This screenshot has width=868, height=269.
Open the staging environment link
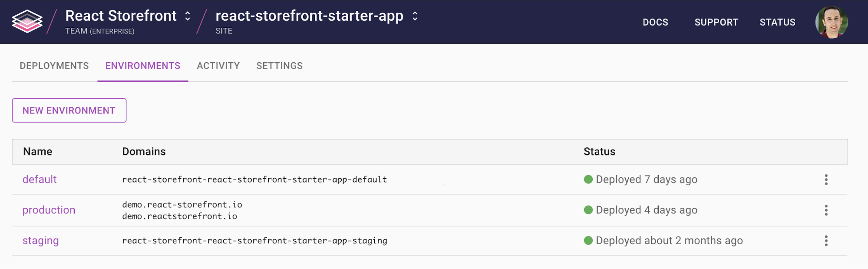pyautogui.click(x=40, y=241)
